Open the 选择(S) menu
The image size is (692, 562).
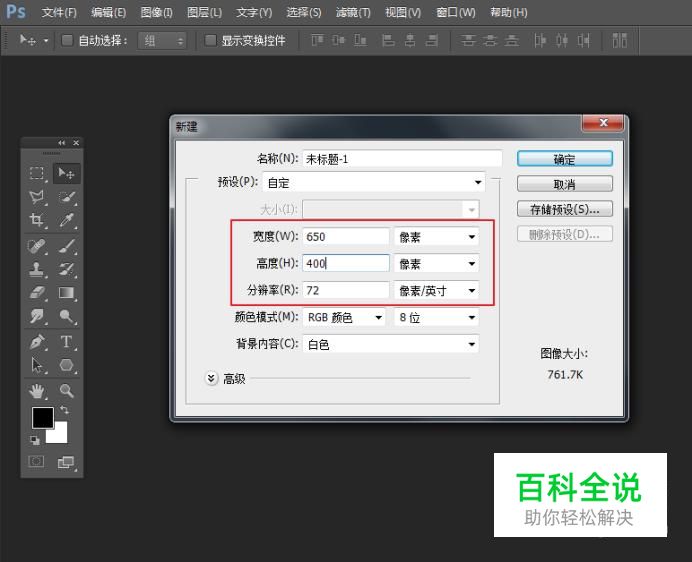(x=304, y=12)
